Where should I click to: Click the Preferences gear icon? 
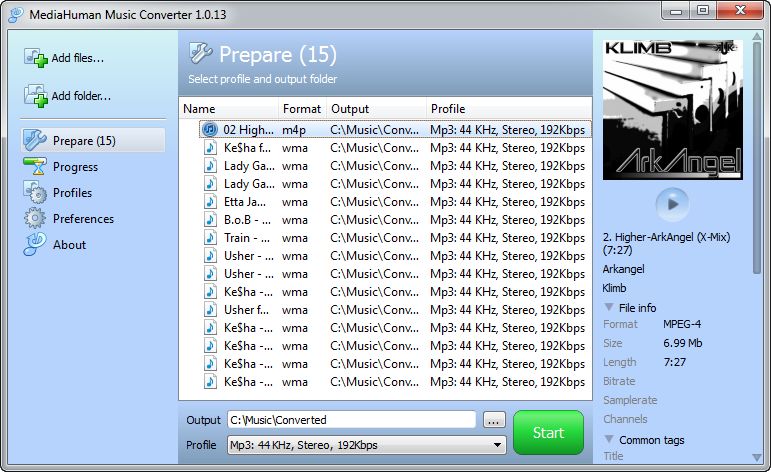(x=35, y=218)
